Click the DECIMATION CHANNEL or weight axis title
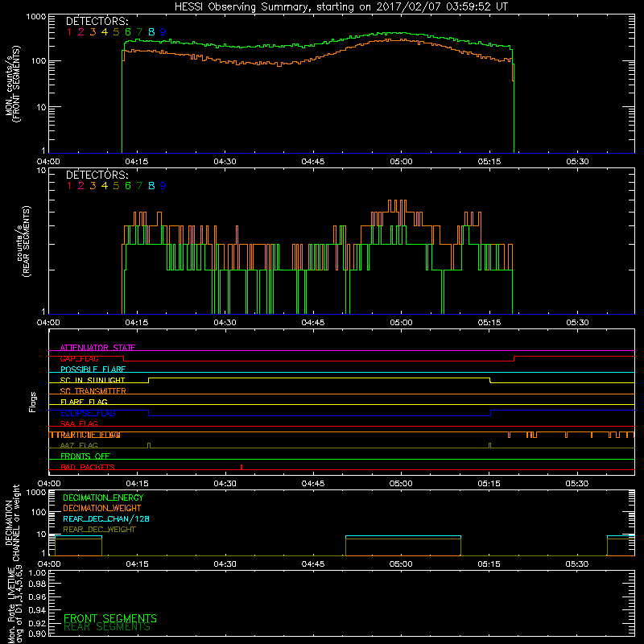 coord(12,522)
